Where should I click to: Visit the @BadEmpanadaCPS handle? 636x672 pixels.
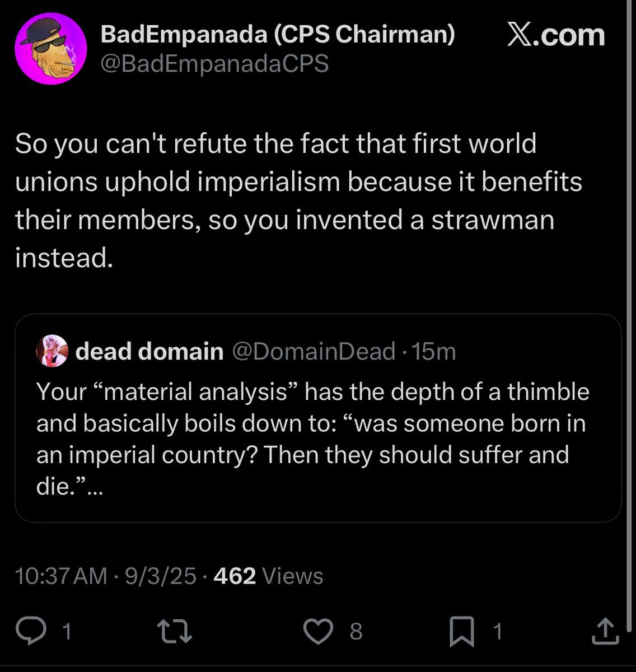(x=214, y=64)
